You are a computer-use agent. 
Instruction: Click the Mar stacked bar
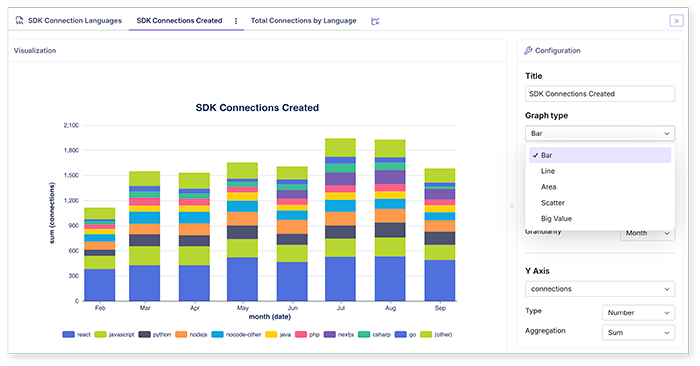(145, 236)
